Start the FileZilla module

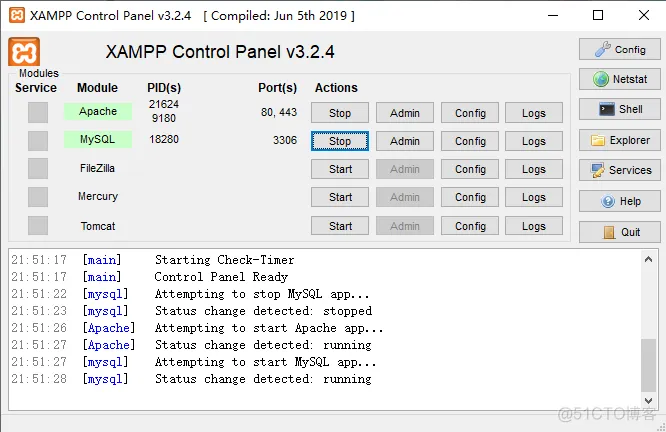tap(340, 169)
